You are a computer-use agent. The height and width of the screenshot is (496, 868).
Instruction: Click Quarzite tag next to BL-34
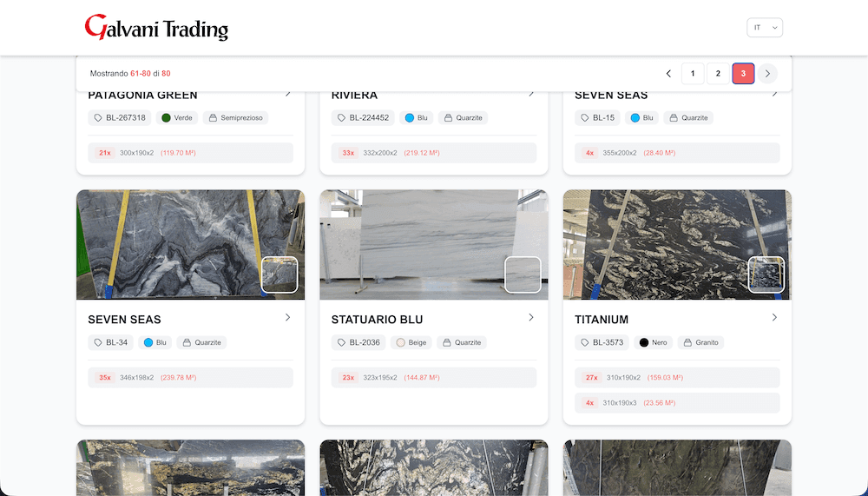click(201, 342)
